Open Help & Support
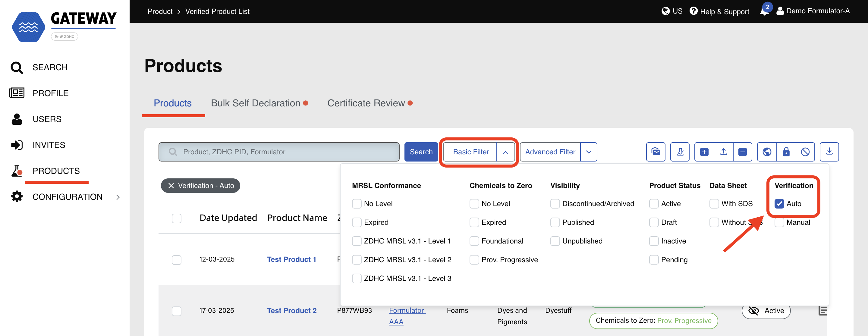The width and height of the screenshot is (868, 336). click(719, 11)
